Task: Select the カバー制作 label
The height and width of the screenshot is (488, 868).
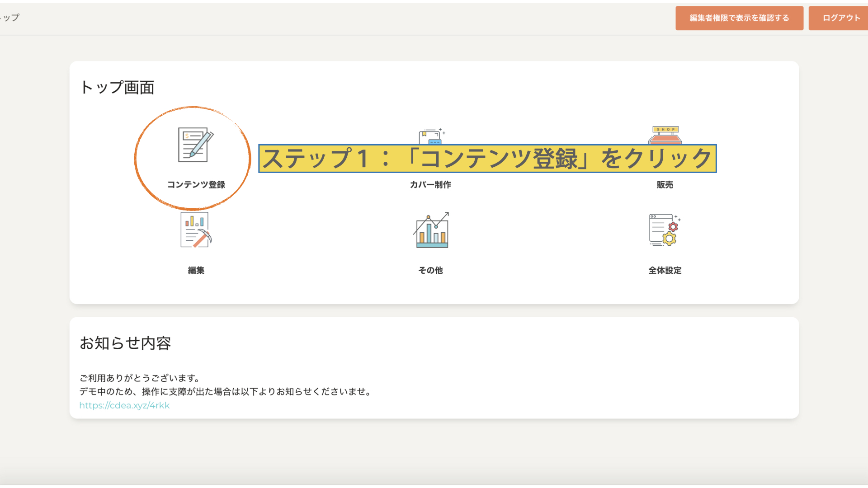Action: pyautogui.click(x=430, y=184)
